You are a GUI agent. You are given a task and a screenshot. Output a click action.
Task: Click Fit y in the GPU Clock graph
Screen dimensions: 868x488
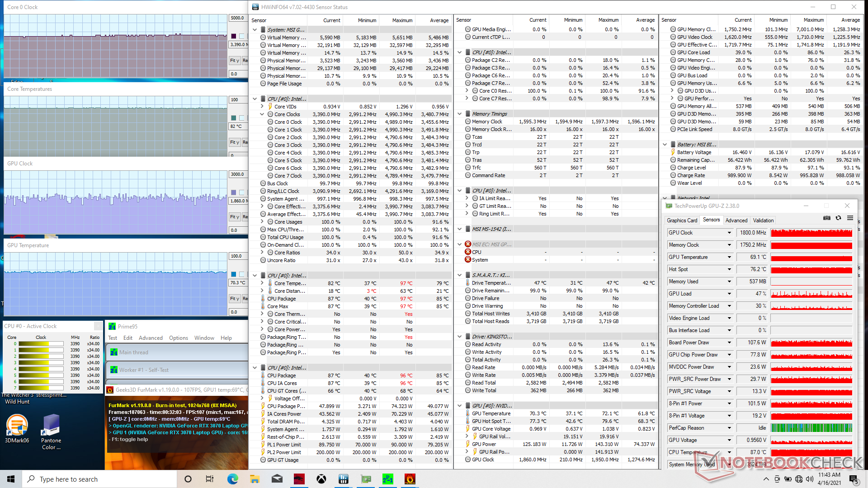click(x=234, y=217)
